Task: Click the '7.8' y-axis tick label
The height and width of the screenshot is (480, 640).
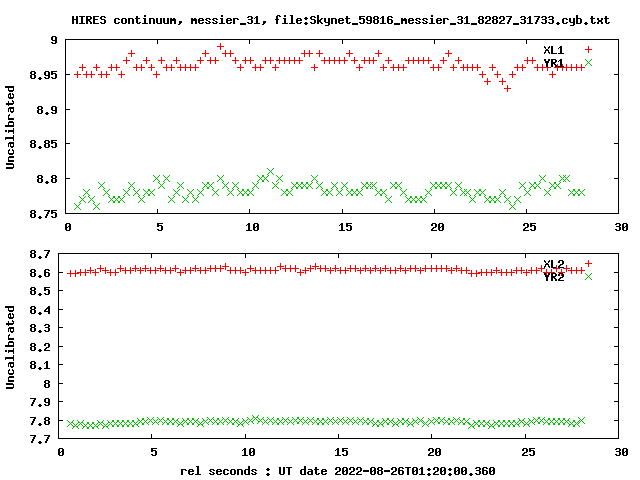Action: pos(40,420)
